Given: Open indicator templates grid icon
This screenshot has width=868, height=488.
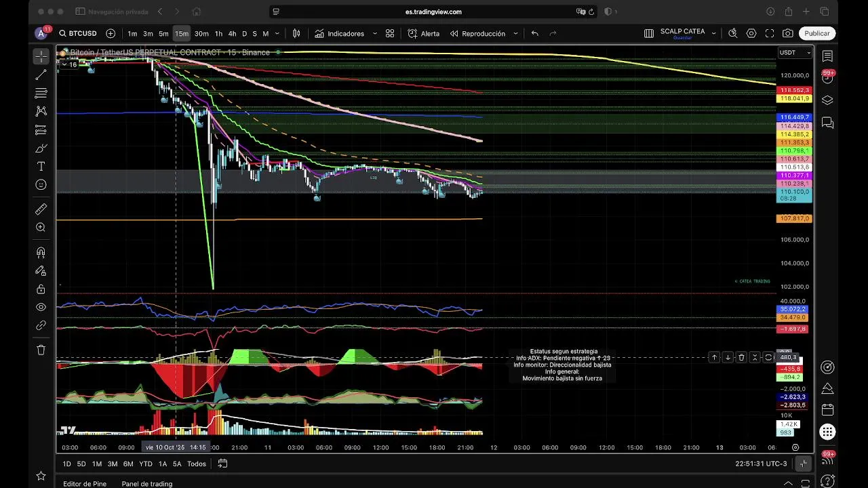Looking at the screenshot, I should (x=390, y=33).
